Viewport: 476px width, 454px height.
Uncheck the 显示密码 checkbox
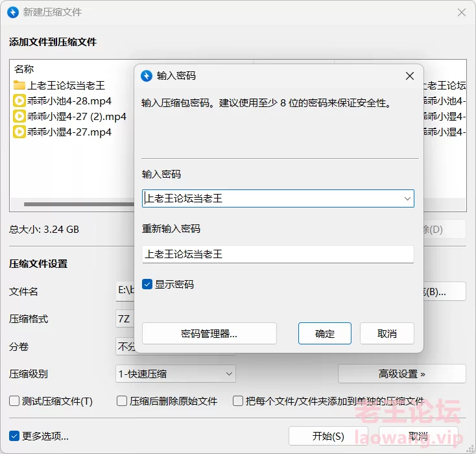click(x=147, y=284)
